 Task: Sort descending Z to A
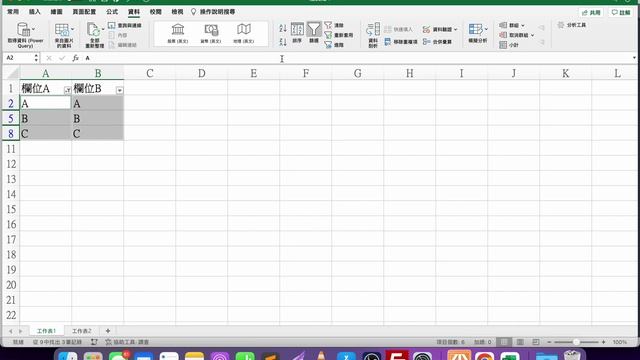pos(283,41)
